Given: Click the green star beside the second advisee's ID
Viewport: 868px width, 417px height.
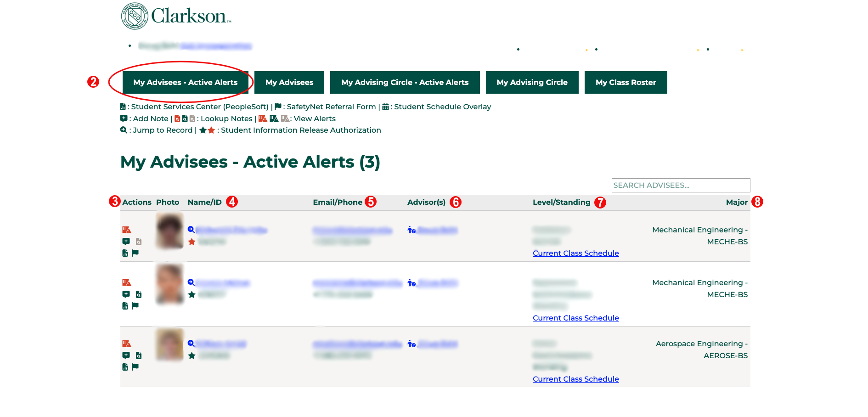Looking at the screenshot, I should click(192, 294).
